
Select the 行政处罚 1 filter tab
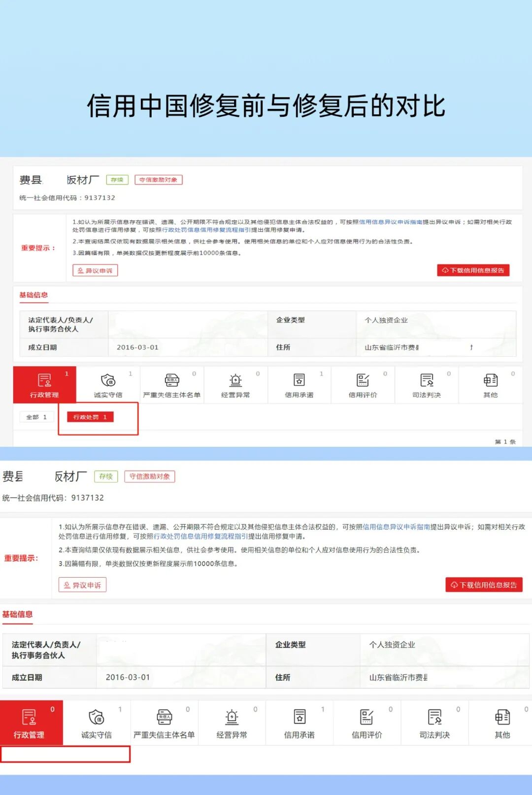point(90,417)
